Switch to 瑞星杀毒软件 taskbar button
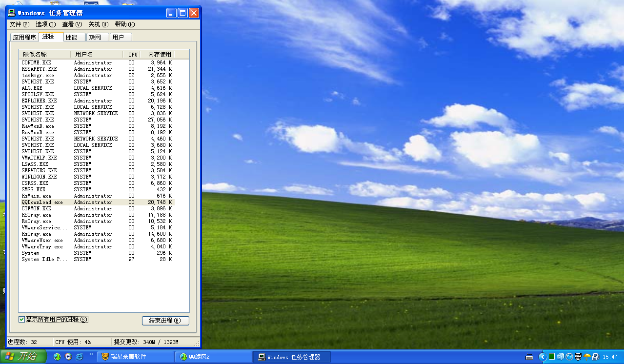Viewport: 624px width, 364px height. coord(135,357)
